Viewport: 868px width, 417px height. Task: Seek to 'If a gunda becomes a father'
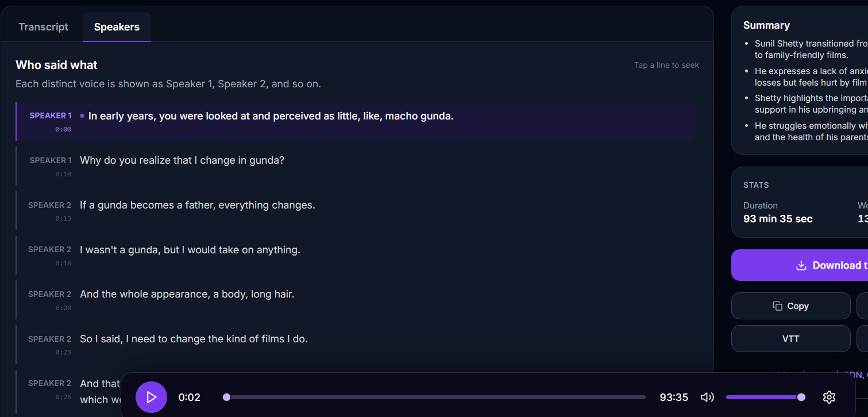tap(197, 205)
